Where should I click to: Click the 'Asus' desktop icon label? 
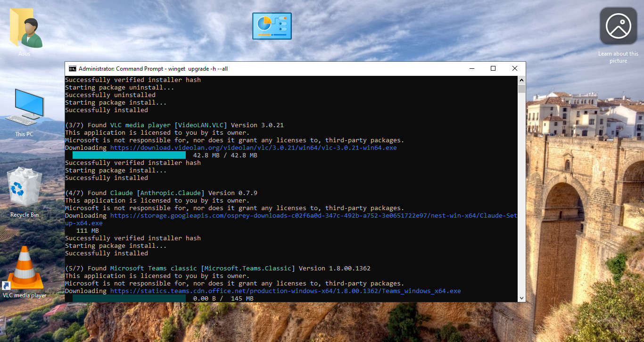[x=25, y=54]
